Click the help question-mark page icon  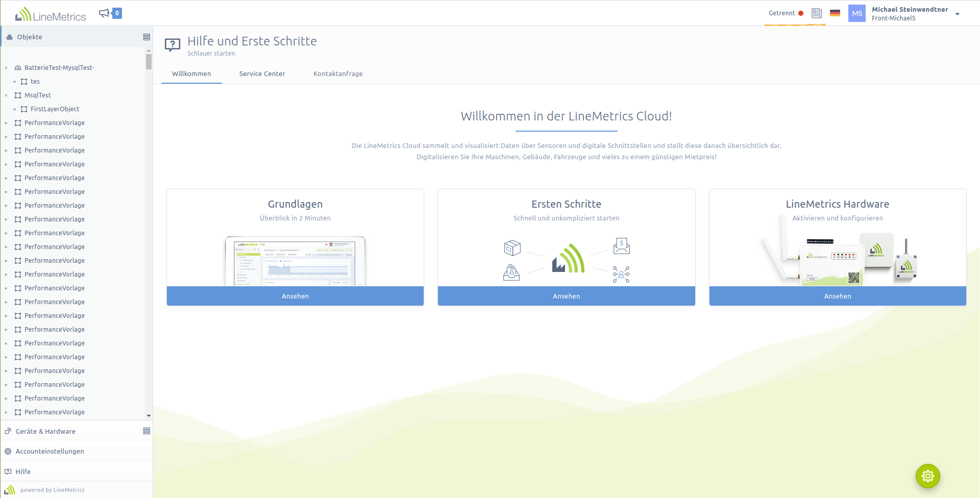click(x=173, y=45)
